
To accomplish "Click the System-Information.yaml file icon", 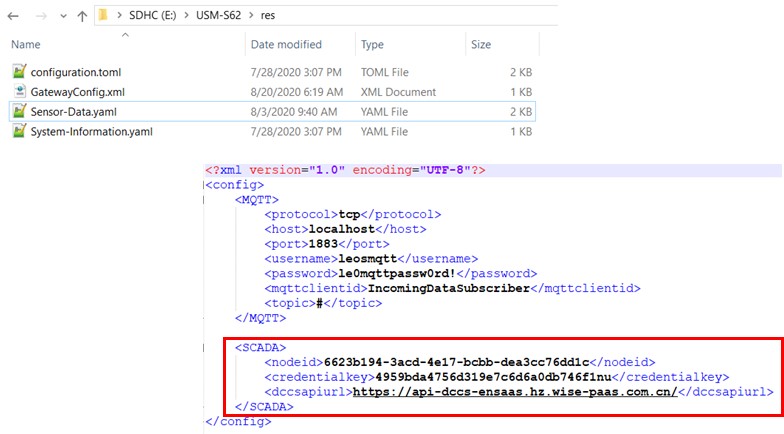I will click(19, 131).
